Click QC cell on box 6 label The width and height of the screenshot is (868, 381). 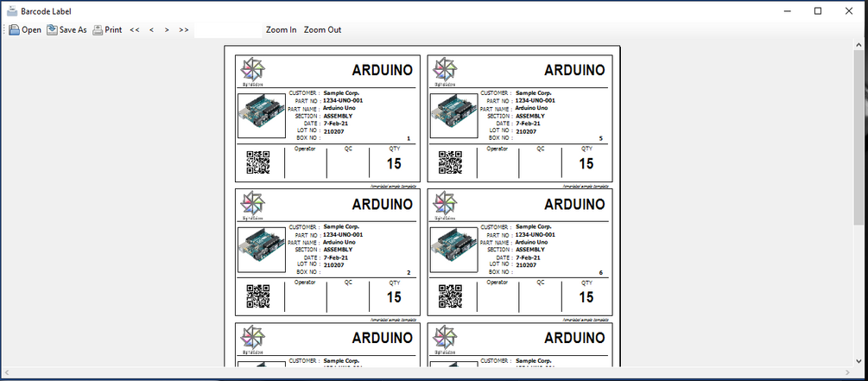click(541, 295)
